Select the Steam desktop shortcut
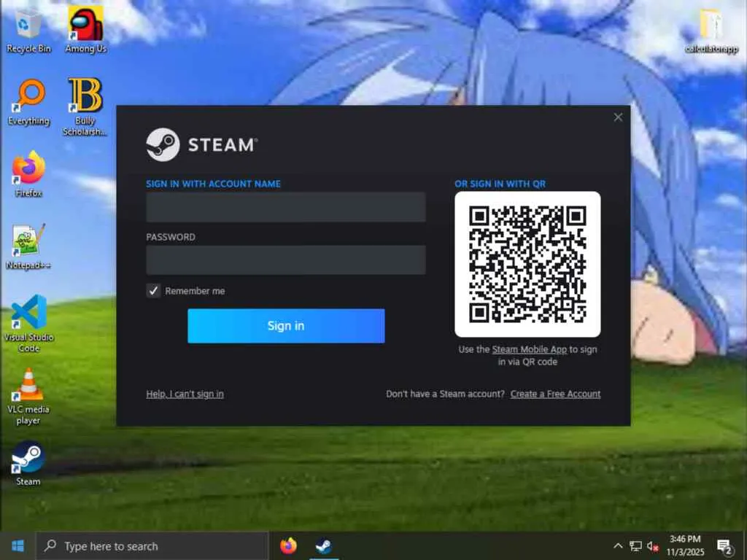Screen dimensions: 747x560 (x=28, y=464)
